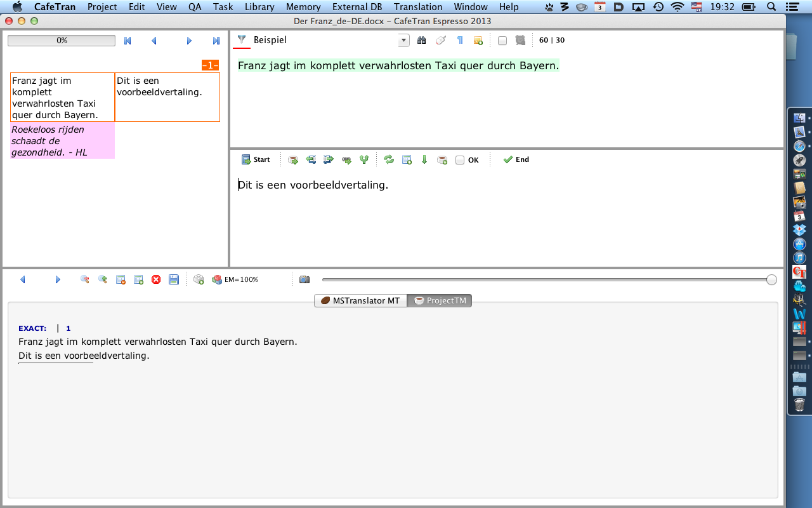Toggle the pilcrow paragraph marks icon
The image size is (812, 508).
tap(460, 41)
